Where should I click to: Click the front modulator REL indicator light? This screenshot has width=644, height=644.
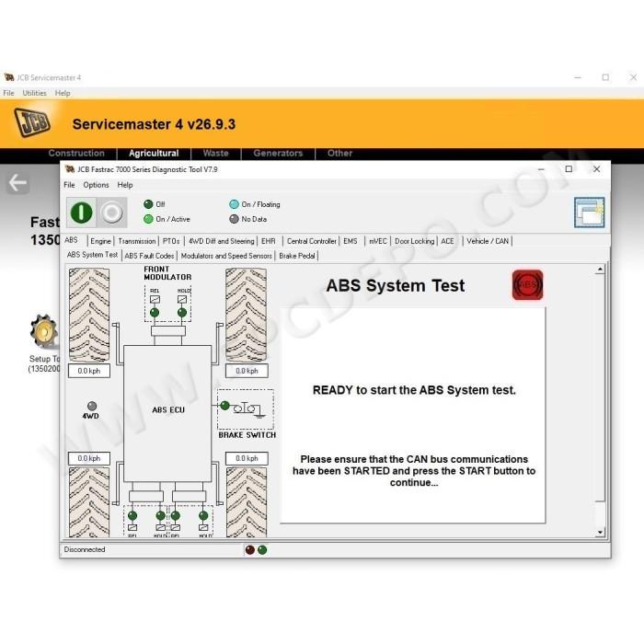point(155,313)
